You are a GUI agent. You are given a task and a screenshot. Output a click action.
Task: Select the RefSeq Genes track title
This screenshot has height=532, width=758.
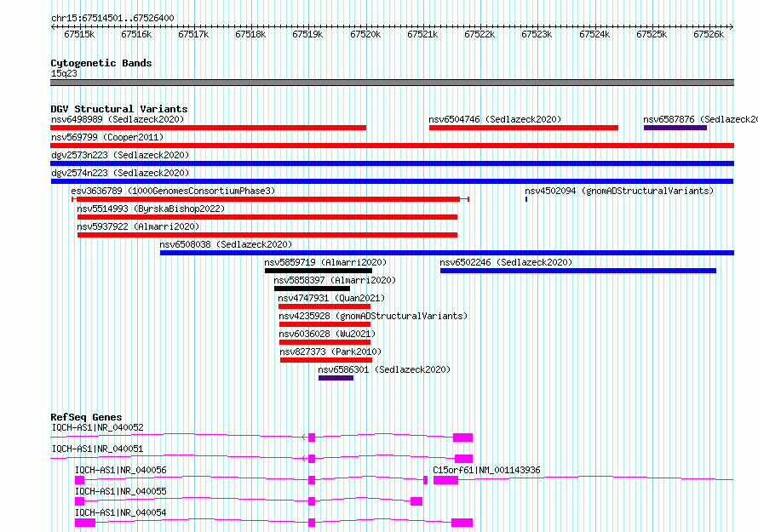[86, 417]
